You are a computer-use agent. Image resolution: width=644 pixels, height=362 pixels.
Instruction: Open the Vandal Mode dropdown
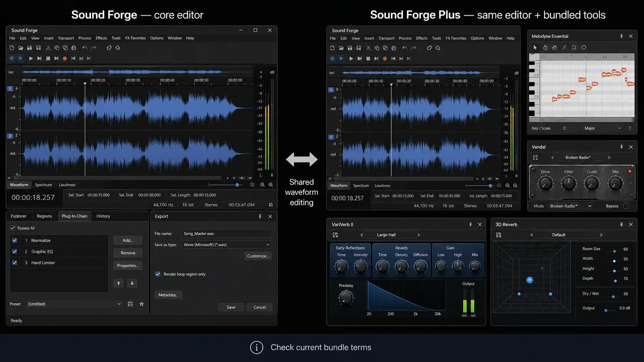pyautogui.click(x=570, y=206)
